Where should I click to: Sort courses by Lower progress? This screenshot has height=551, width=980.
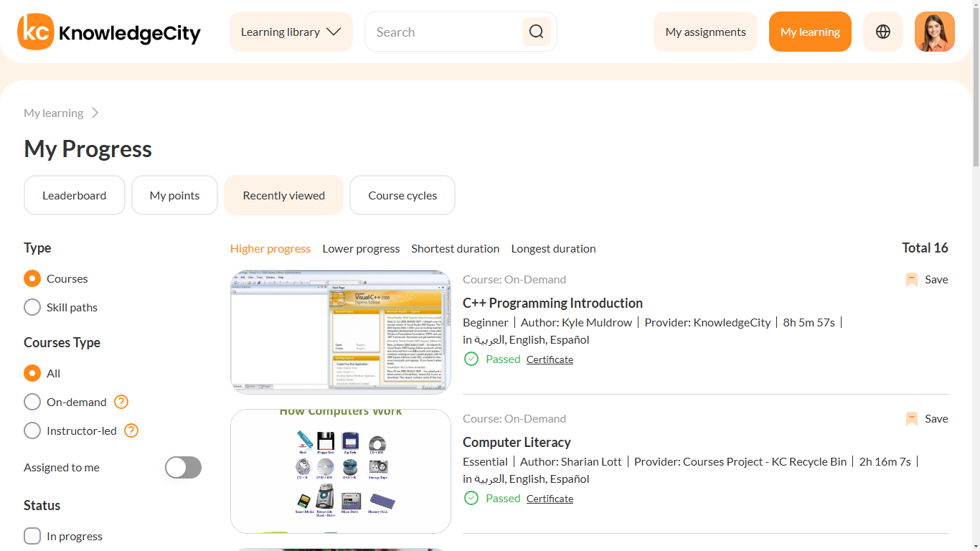[x=361, y=248]
